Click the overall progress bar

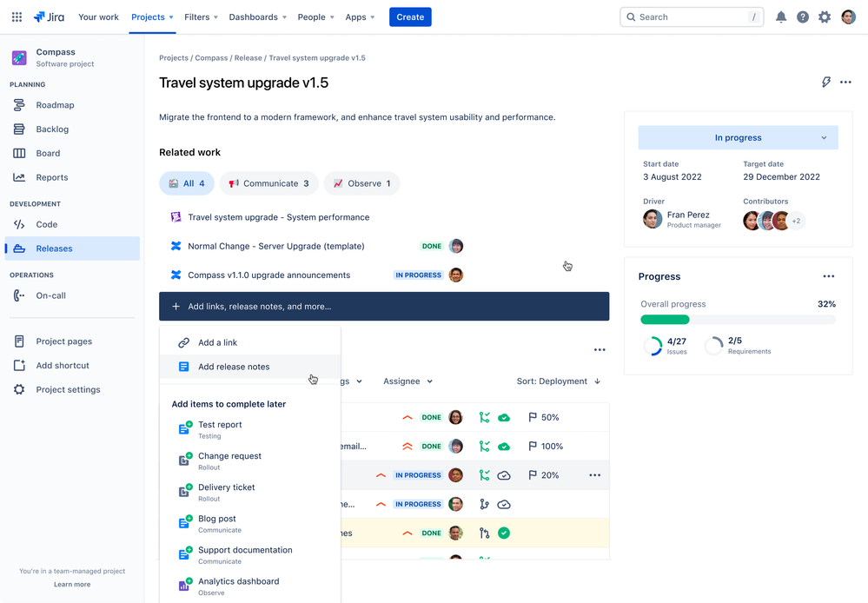[x=738, y=320]
